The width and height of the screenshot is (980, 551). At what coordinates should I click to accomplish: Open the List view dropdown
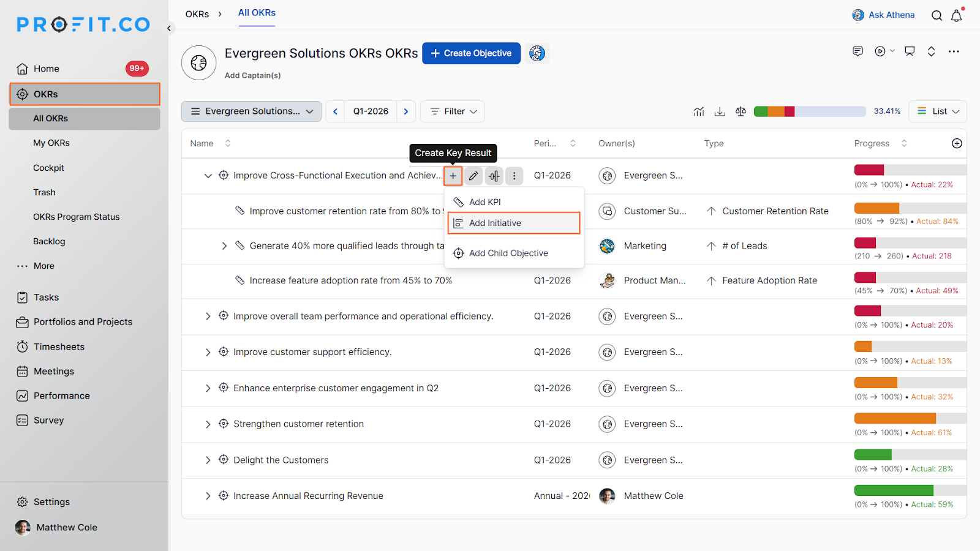(938, 111)
